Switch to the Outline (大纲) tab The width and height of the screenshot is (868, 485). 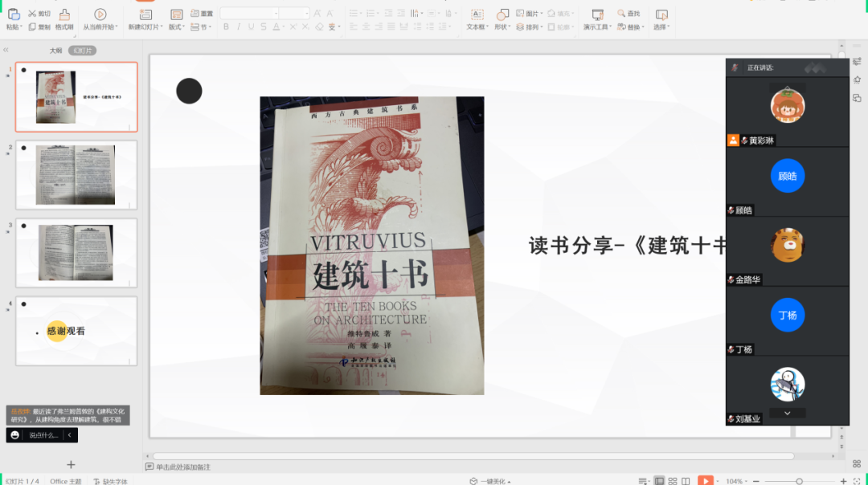[x=55, y=51]
